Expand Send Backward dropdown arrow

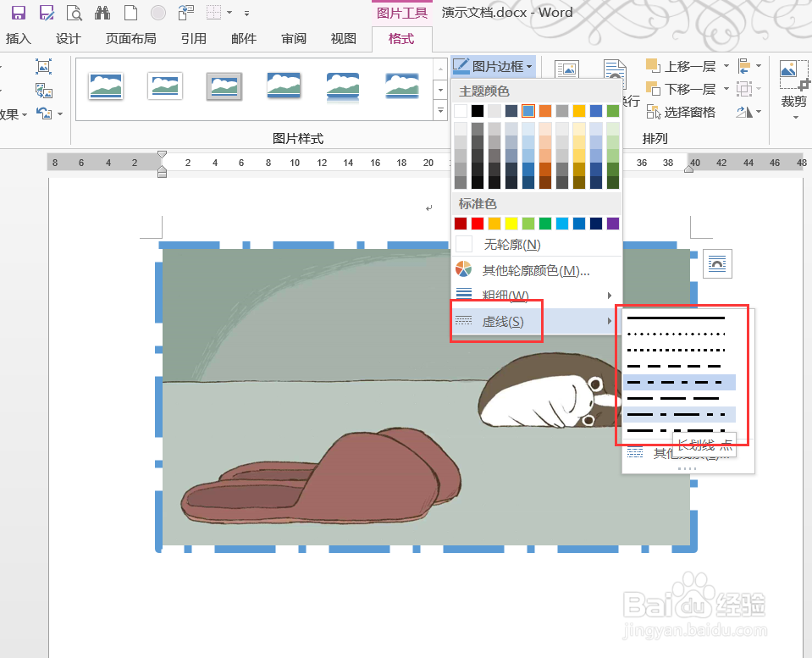[x=726, y=89]
